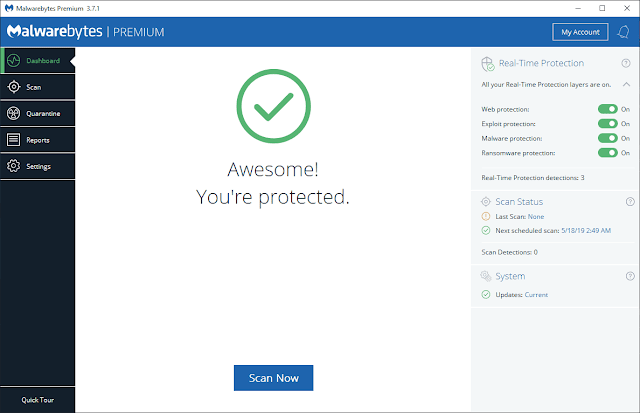The image size is (640, 413).
Task: Open notifications bell icon
Action: 623,32
